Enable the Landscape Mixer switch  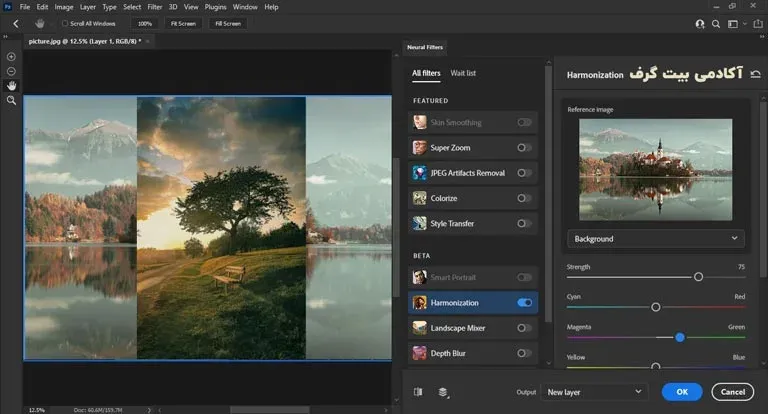(524, 328)
